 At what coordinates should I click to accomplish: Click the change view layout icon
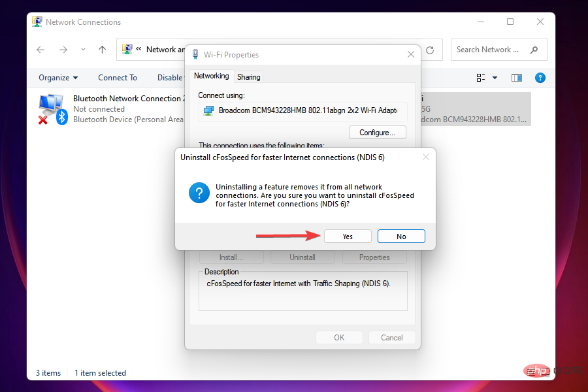click(x=480, y=78)
